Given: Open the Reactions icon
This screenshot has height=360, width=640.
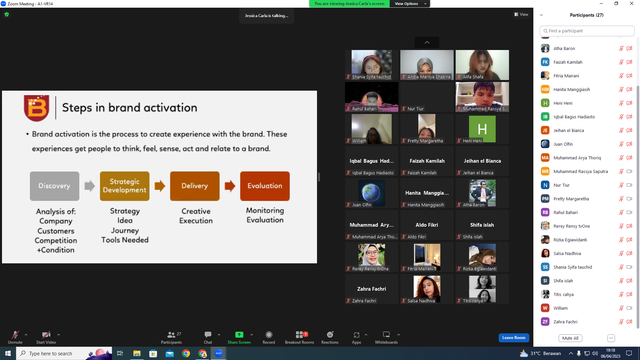Looking at the screenshot, I should [x=330, y=335].
